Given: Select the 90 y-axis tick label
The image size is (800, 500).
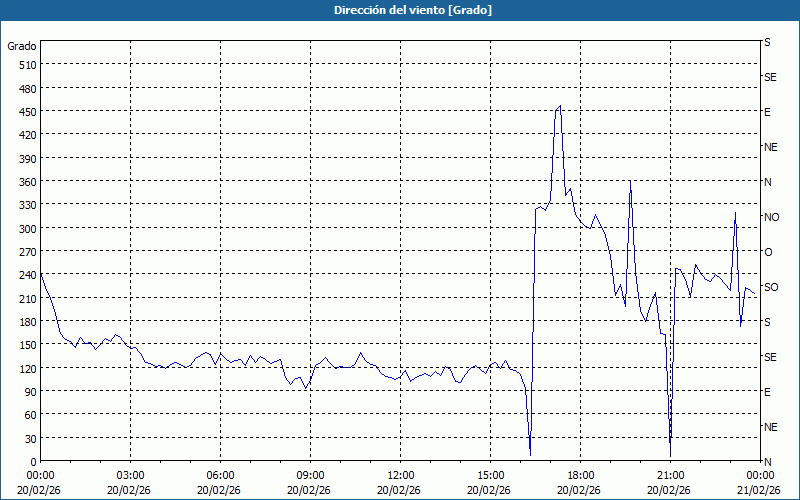Looking at the screenshot, I should point(31,392).
